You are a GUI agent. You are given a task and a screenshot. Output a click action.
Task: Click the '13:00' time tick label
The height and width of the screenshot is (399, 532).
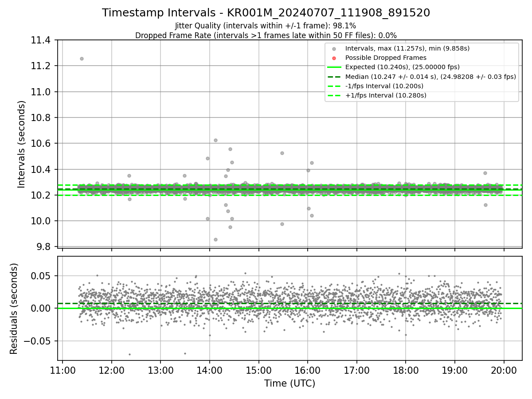coord(160,370)
